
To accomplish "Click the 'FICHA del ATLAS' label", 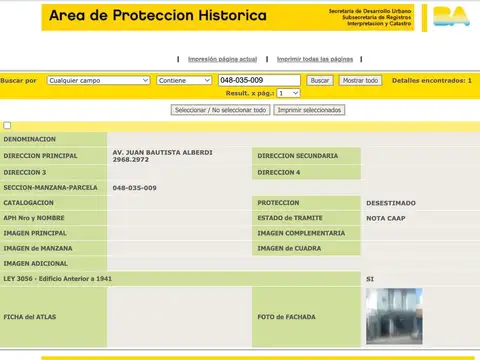I will (x=30, y=317).
